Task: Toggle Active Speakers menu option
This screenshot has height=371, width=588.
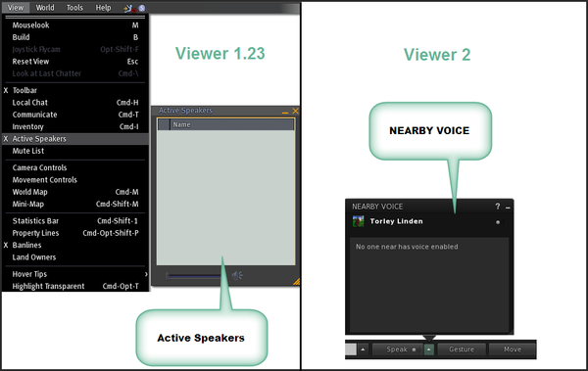Action: pos(75,139)
